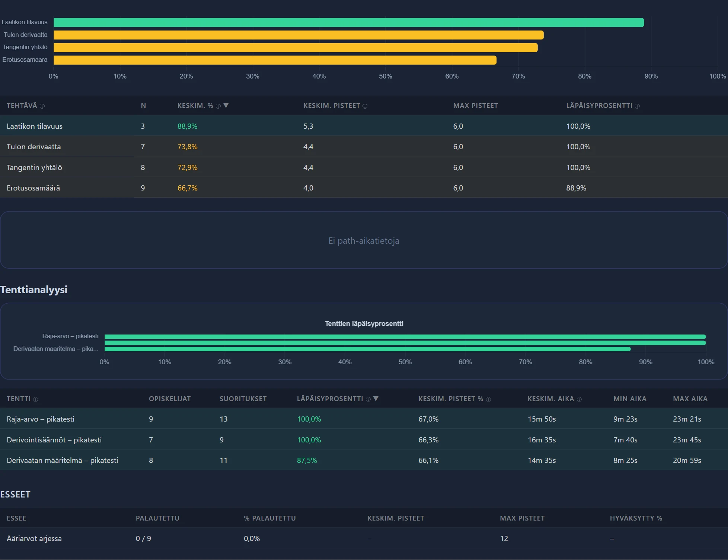This screenshot has height=560, width=728.
Task: Click the 66,7% average for Erotusosamäärä
Action: [187, 188]
